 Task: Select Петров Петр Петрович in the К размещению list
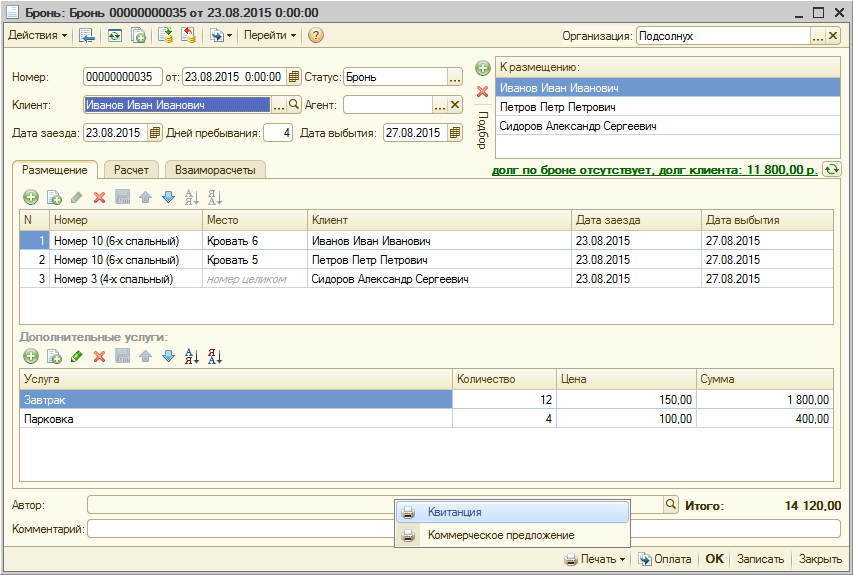click(x=667, y=107)
